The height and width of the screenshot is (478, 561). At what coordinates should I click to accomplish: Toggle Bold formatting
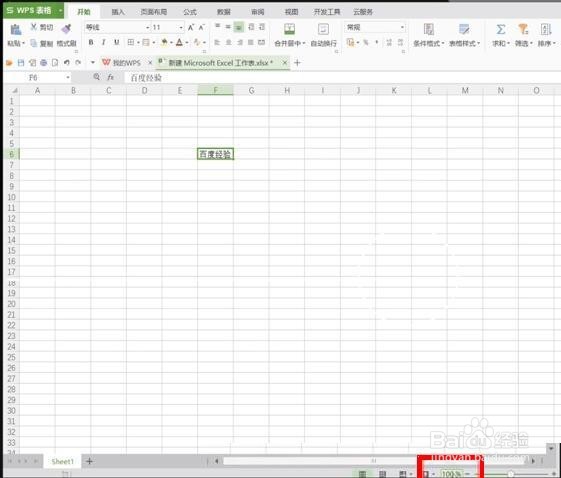[x=91, y=42]
